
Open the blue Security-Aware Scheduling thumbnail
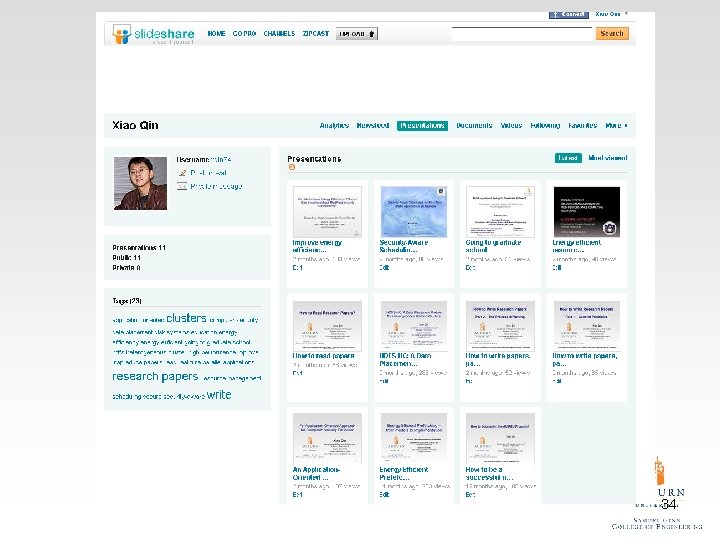(414, 212)
